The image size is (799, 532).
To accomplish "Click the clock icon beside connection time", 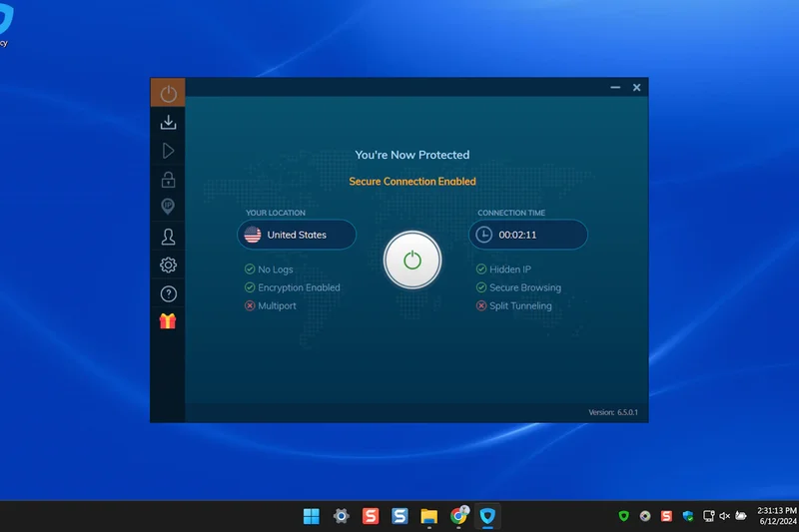I will (483, 235).
